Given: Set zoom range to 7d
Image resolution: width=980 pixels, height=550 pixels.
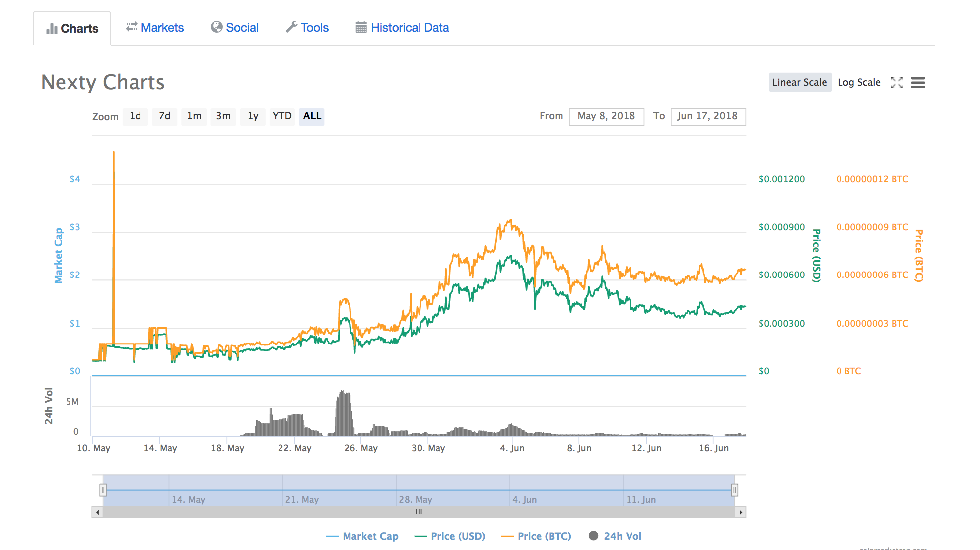Looking at the screenshot, I should click(164, 116).
